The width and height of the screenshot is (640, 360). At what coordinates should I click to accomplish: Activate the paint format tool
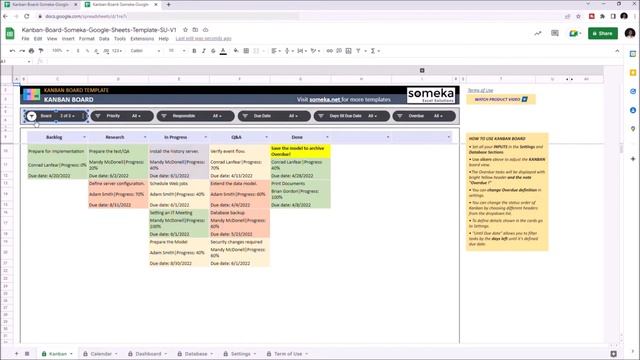point(41,51)
